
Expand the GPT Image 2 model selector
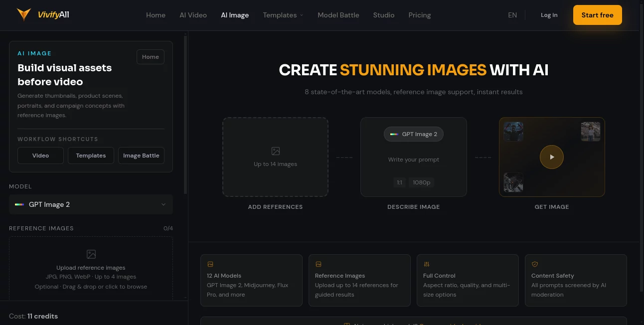91,204
